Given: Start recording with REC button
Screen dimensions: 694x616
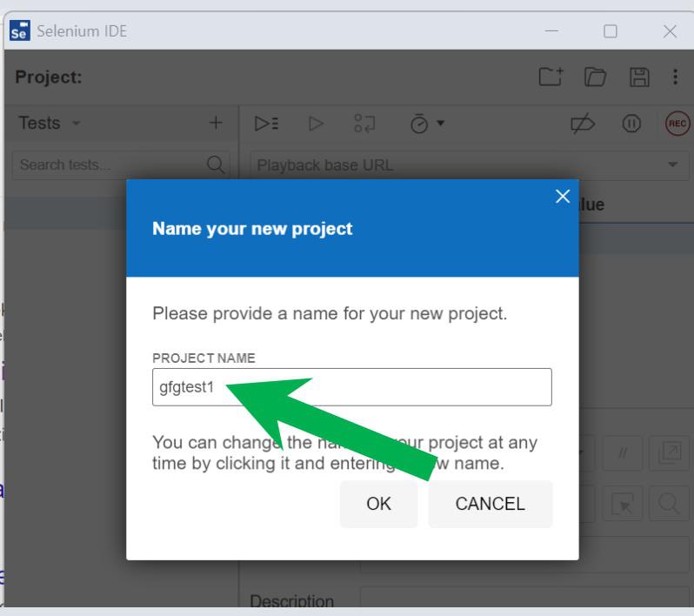Looking at the screenshot, I should point(677,124).
